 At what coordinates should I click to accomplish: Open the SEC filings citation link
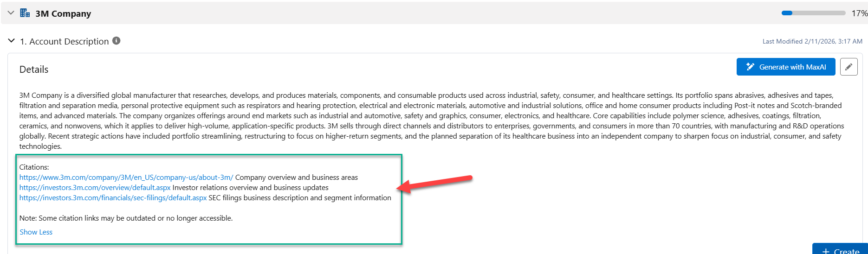[x=113, y=198]
